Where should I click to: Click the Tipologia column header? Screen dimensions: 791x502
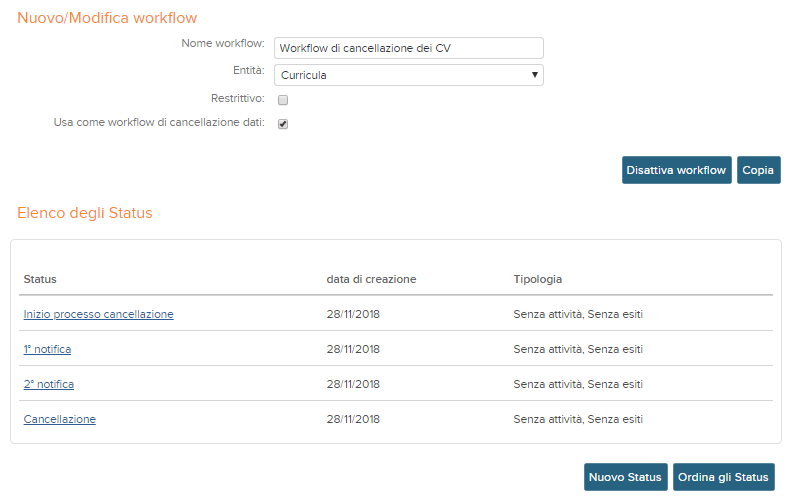click(538, 279)
